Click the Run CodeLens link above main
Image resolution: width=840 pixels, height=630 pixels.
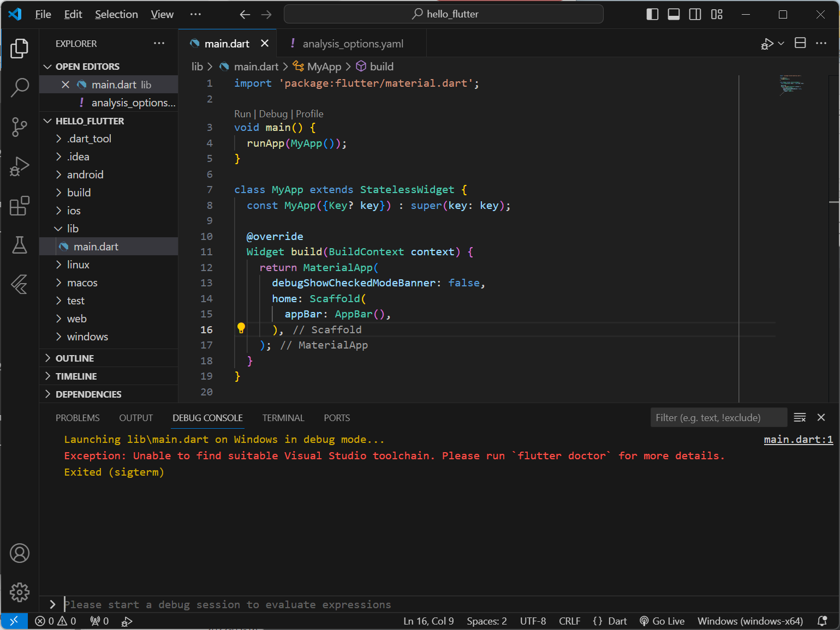242,114
